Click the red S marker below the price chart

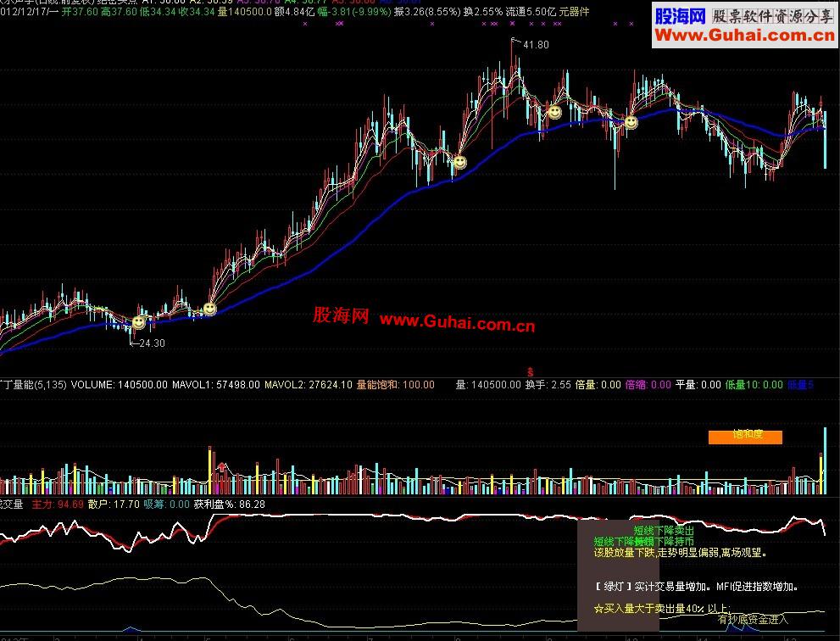click(531, 372)
